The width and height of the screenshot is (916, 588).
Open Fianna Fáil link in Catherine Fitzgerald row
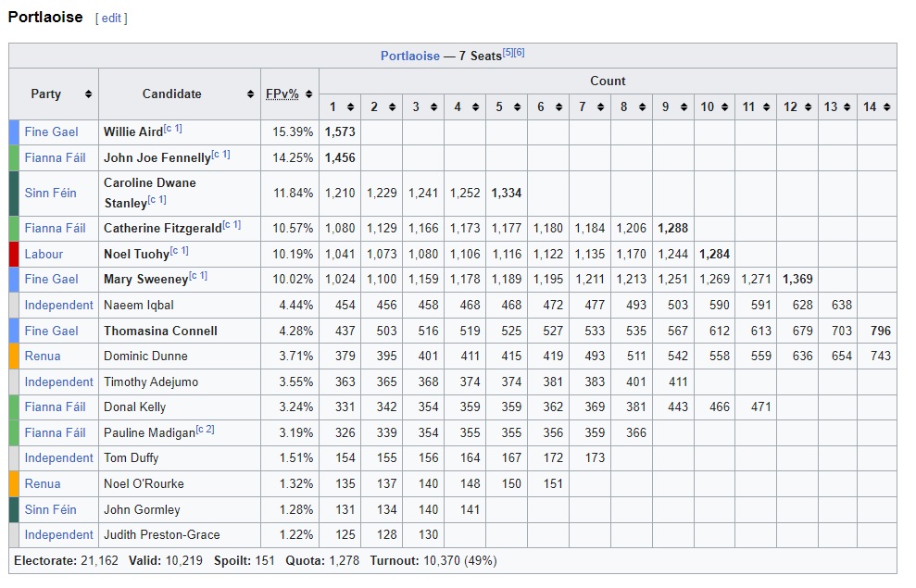55,228
